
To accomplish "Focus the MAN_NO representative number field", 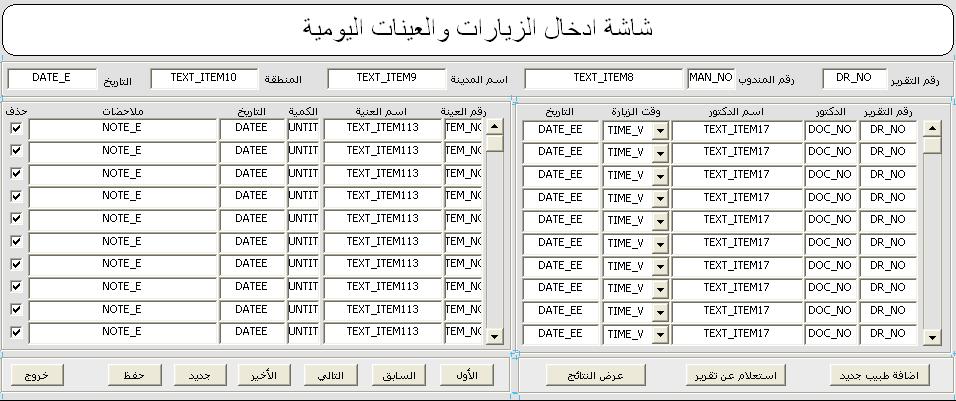I will [711, 78].
